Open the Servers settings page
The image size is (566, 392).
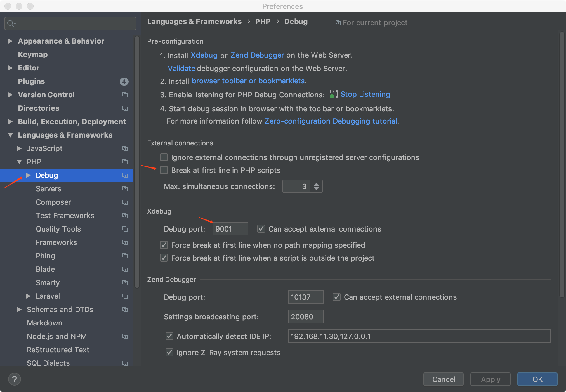click(48, 189)
